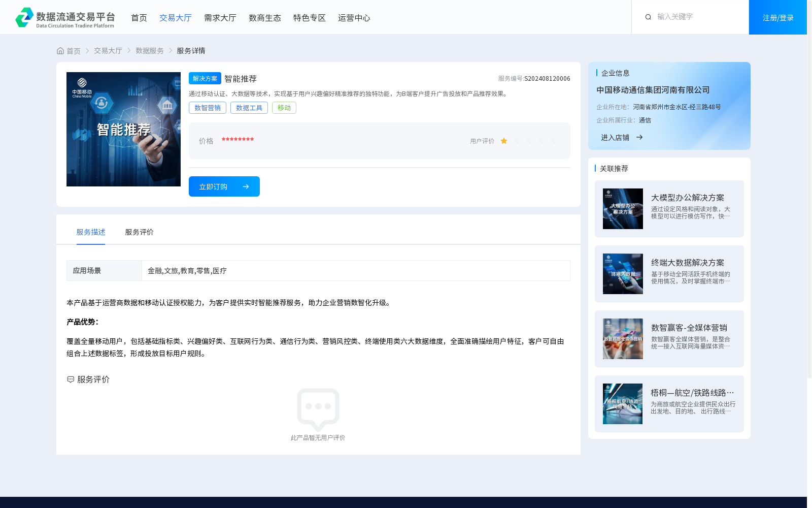The width and height of the screenshot is (812, 508).
Task: Click the 产品优势 heading
Action: point(83,322)
